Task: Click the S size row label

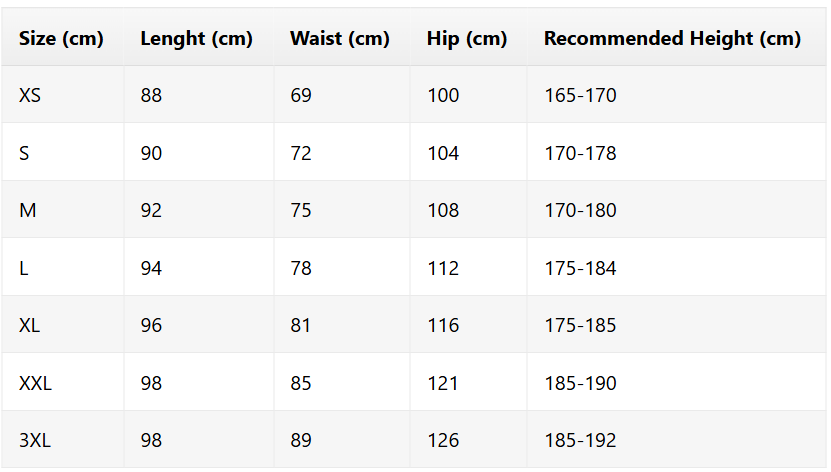Action: pyautogui.click(x=24, y=153)
